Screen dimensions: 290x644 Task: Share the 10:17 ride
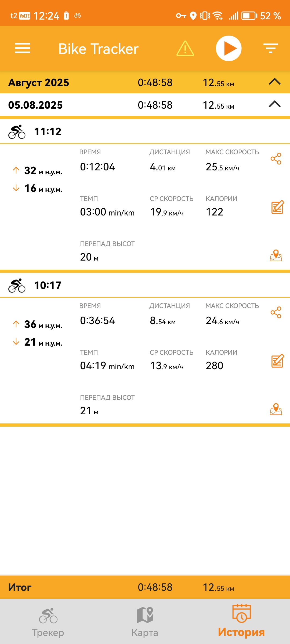coord(276,312)
